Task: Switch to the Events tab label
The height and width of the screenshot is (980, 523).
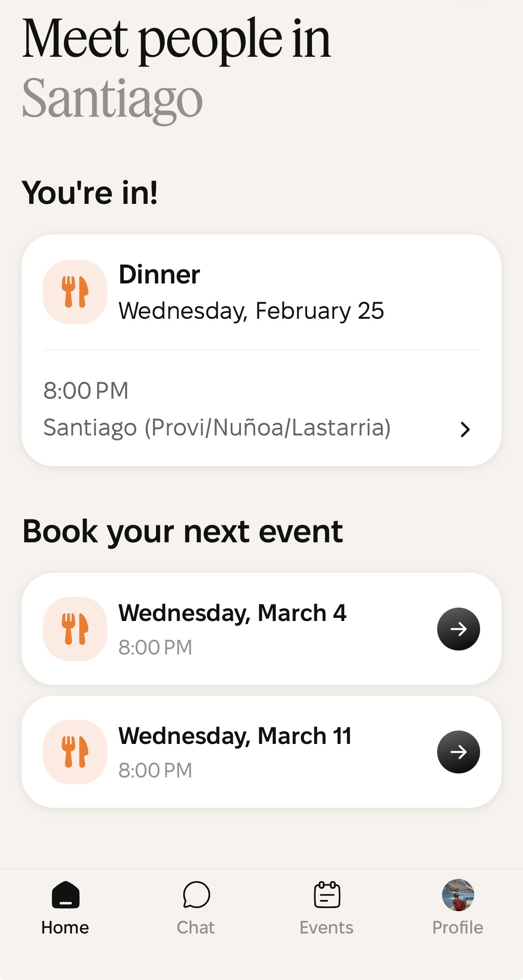Action: coord(326,928)
